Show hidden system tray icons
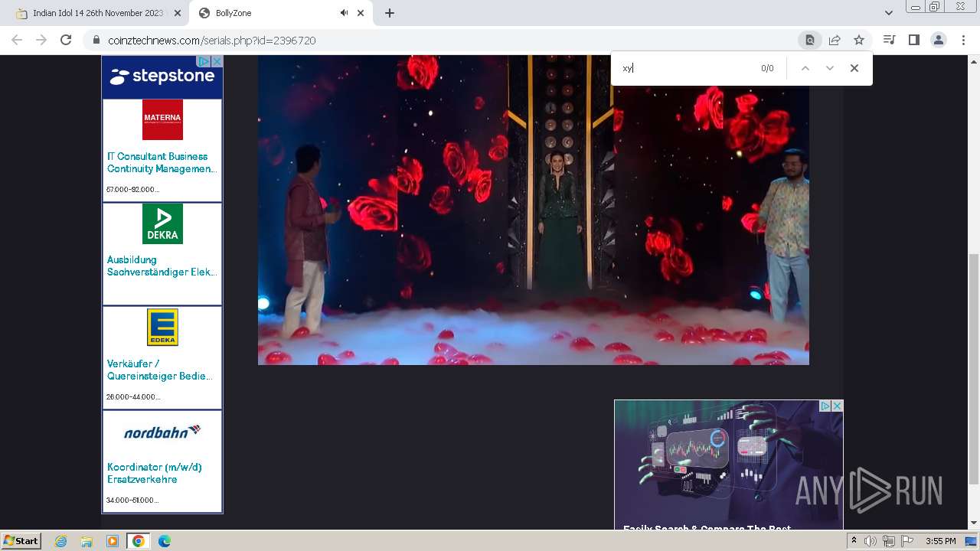 point(854,541)
